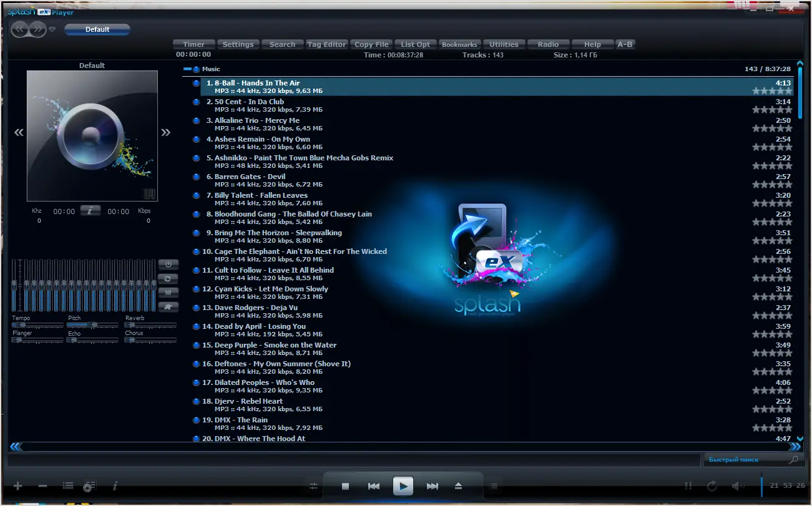
Task: Click the equalizer power button
Action: coord(169,264)
